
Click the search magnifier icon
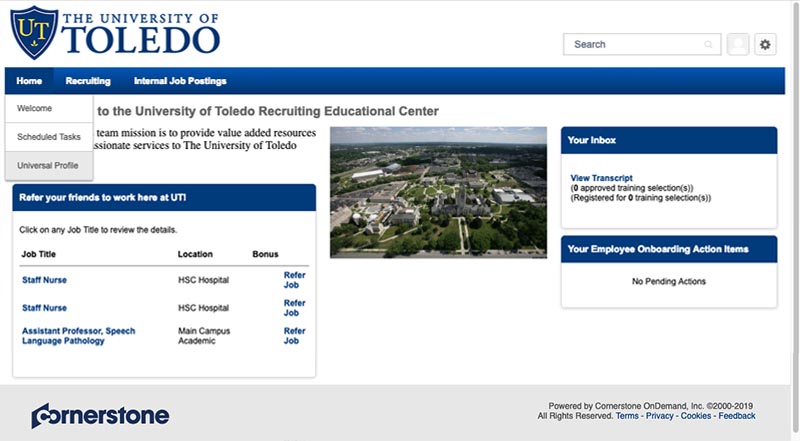coord(709,44)
